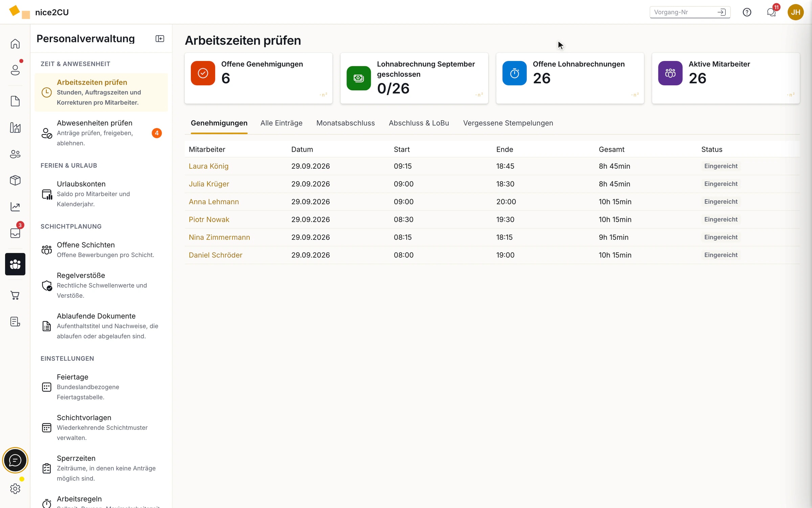
Task: Submit Vorgang-Nr with arrow button
Action: (x=721, y=12)
